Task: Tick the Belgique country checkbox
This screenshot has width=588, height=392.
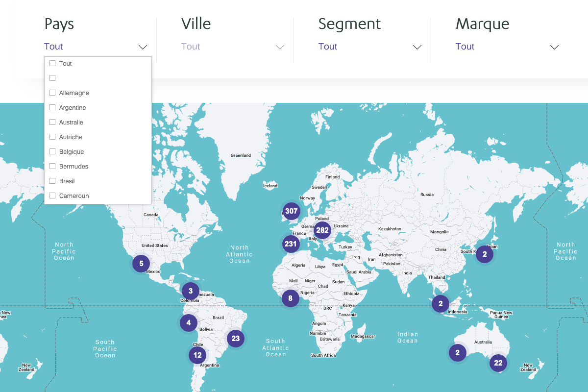Action: [x=52, y=151]
